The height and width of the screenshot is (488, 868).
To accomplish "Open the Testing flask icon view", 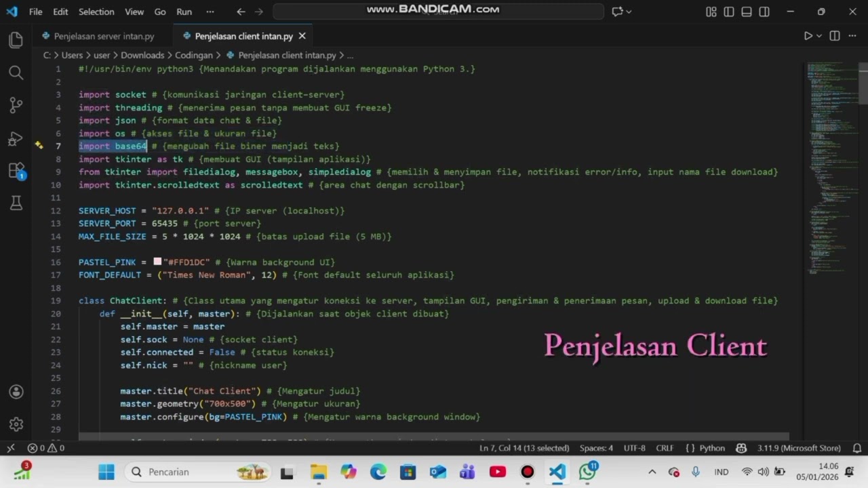I will pos(16,203).
